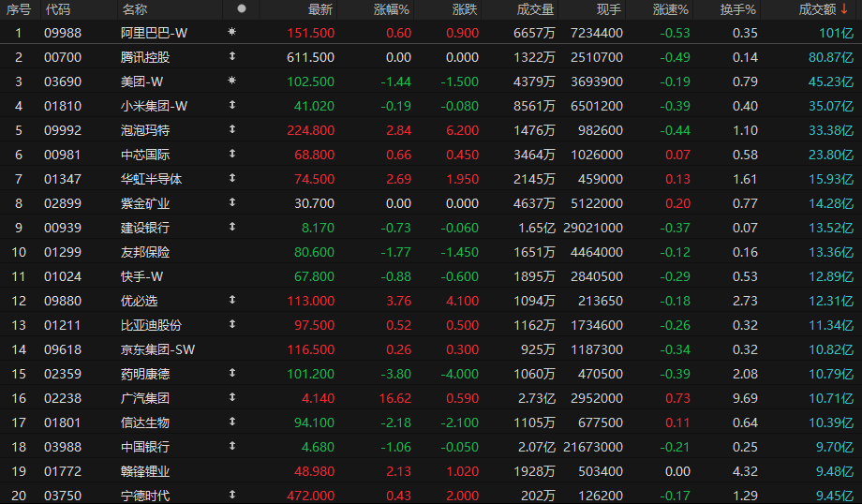862x504 pixels.
Task: Sort by the 代码 column header
Action: 58,9
